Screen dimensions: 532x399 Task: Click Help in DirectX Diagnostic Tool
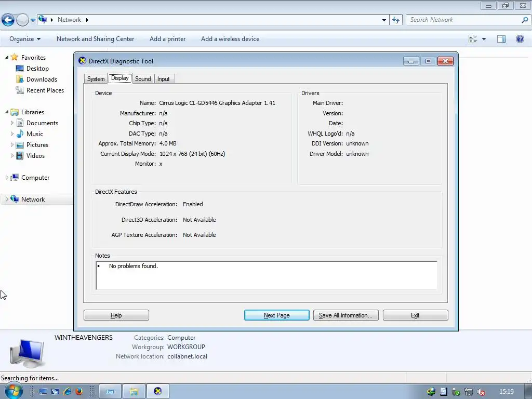point(116,315)
